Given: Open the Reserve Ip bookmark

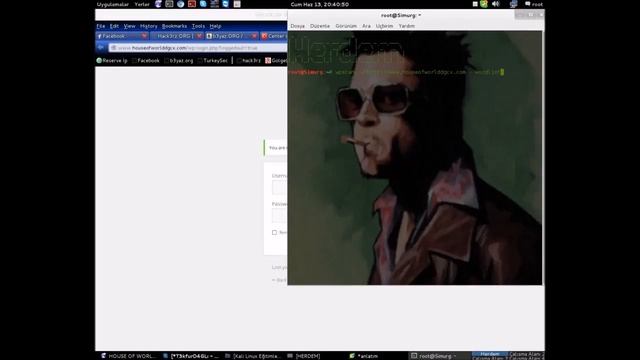Looking at the screenshot, I should 112,60.
